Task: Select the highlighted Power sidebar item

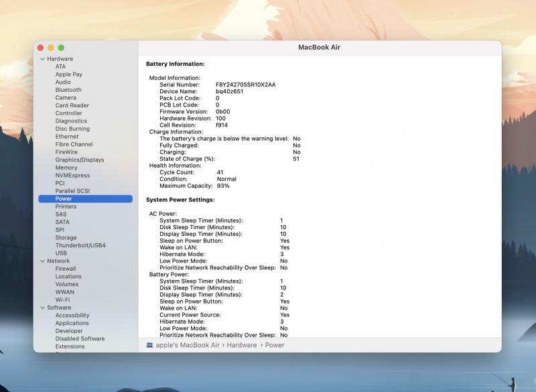Action: pyautogui.click(x=86, y=199)
